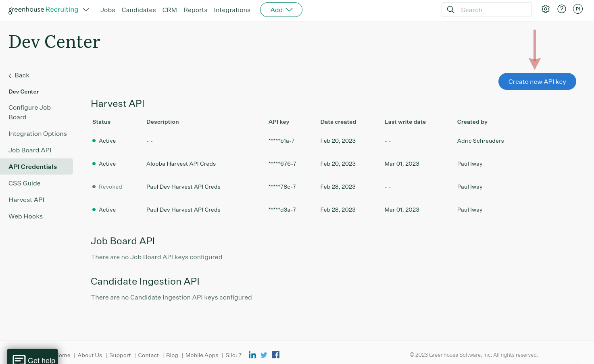The width and height of the screenshot is (594, 364).
Task: Click the Silo: 7 footer text
Action: pyautogui.click(x=233, y=355)
